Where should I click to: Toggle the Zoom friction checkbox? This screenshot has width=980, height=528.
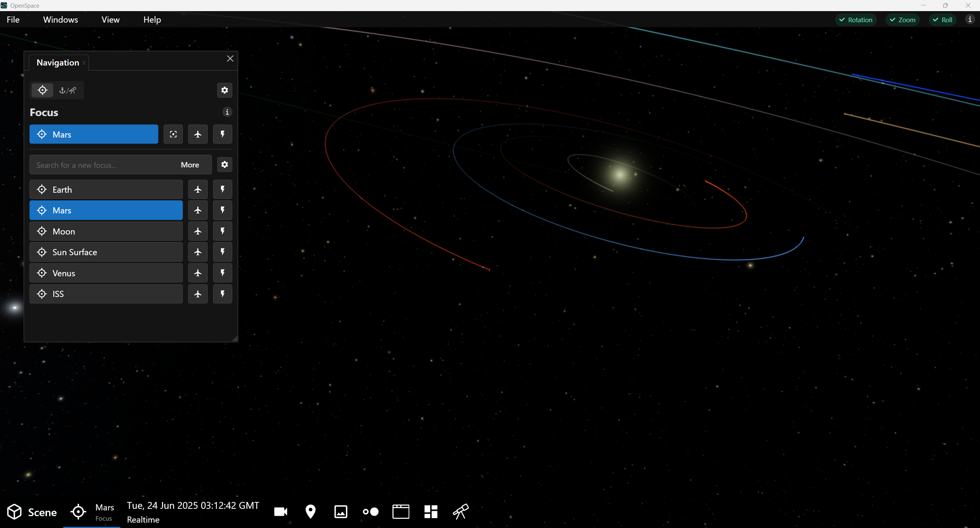click(x=902, y=20)
